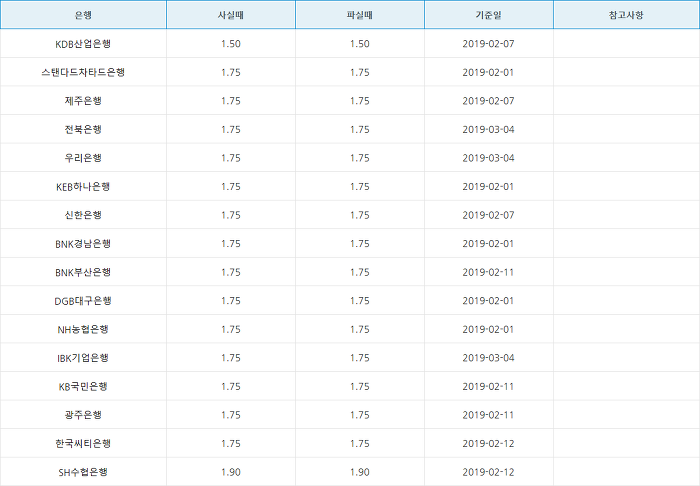Click the 2019-02-01 date in 스탠다드차타드은행 row
Image resolution: width=700 pixels, height=486 pixels.
click(x=488, y=72)
